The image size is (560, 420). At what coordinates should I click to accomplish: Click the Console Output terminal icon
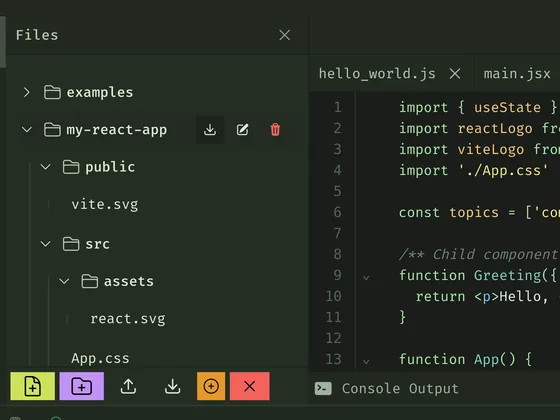pos(323,389)
